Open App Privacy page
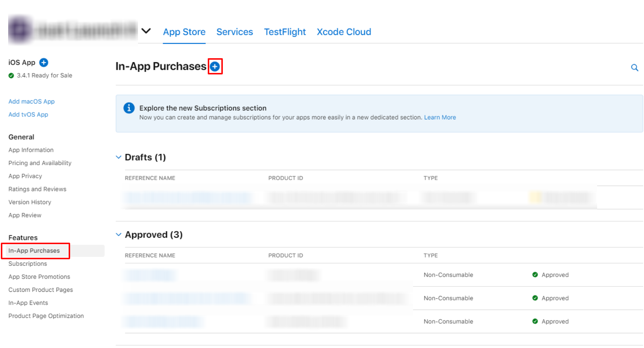 click(25, 176)
